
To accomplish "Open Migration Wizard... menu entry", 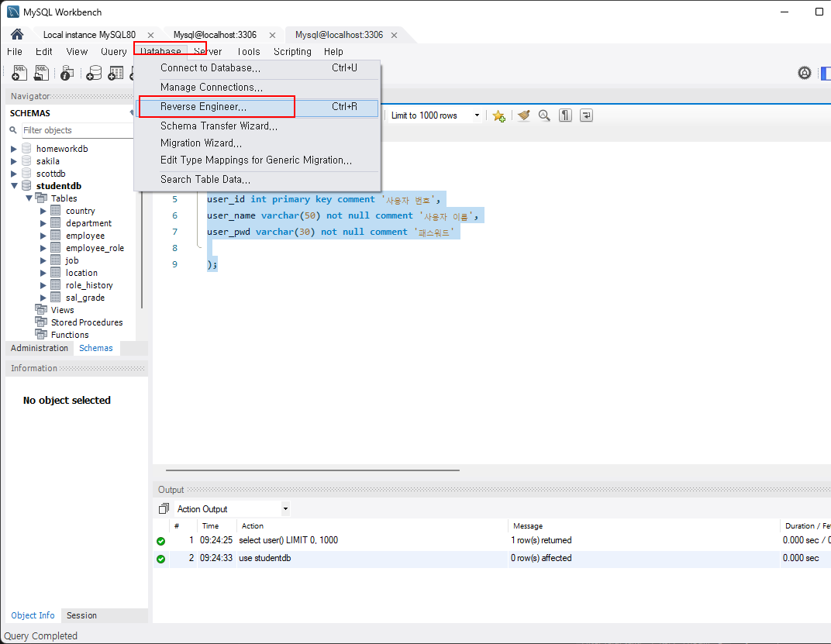I will (x=257, y=143).
